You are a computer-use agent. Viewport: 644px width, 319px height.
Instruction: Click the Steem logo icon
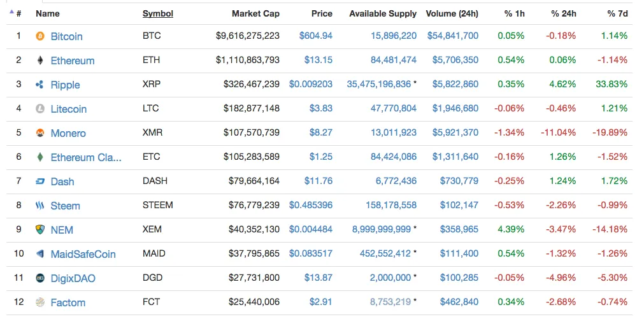40,205
